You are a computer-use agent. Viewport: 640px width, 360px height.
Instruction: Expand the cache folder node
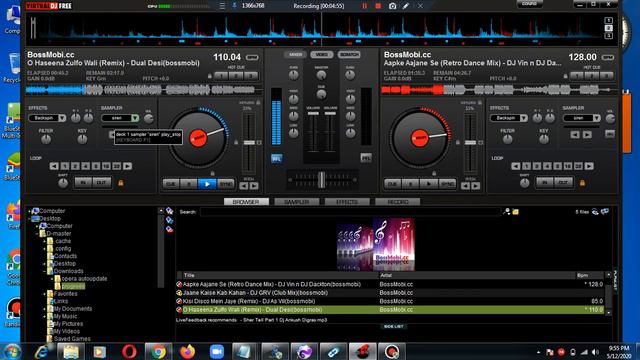tap(44, 241)
